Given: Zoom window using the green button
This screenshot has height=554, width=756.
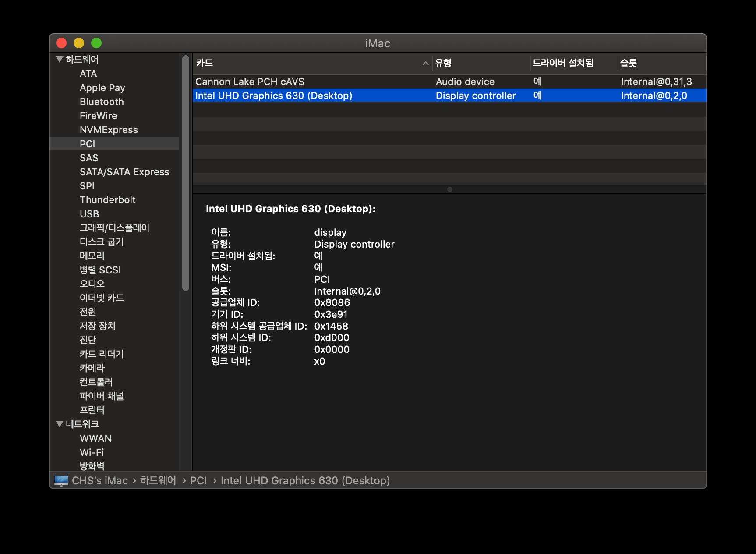Looking at the screenshot, I should click(x=96, y=43).
